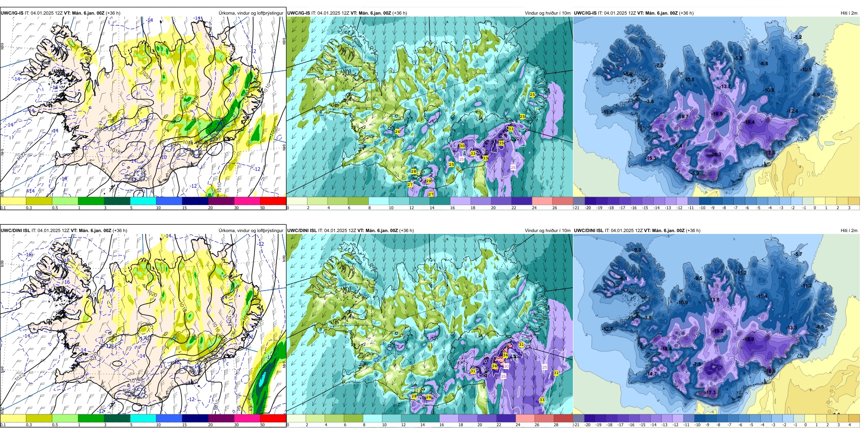Image resolution: width=868 pixels, height=434 pixels.
Task: Click the -20.3 reading on IG-IS temperature map
Action: pyautogui.click(x=716, y=155)
